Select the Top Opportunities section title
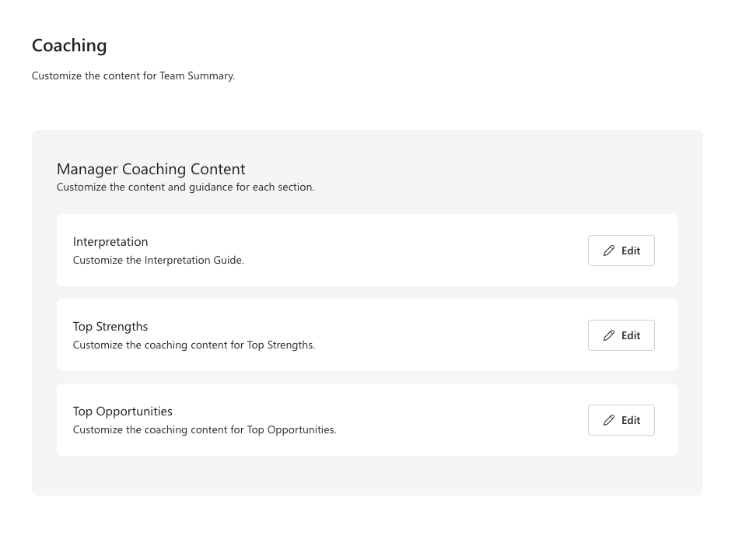Screen dimensions: 756x536 tap(123, 412)
